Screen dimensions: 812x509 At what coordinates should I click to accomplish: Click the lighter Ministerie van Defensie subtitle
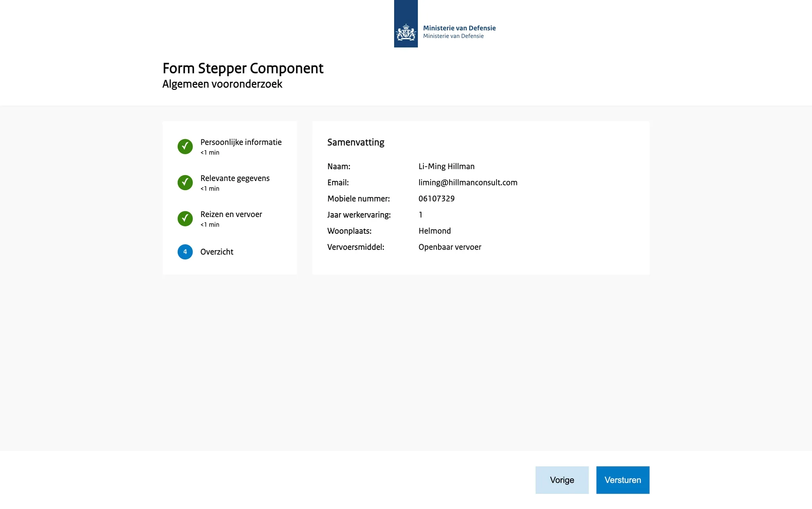pos(453,36)
